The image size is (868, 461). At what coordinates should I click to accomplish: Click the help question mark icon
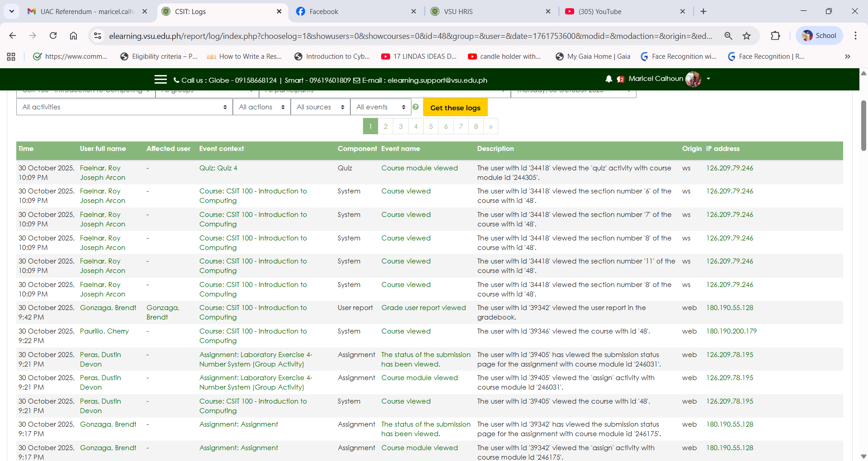tap(415, 107)
